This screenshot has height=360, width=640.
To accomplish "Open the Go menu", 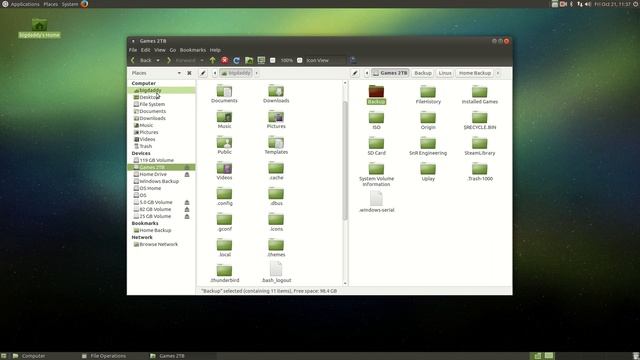I will (x=173, y=50).
